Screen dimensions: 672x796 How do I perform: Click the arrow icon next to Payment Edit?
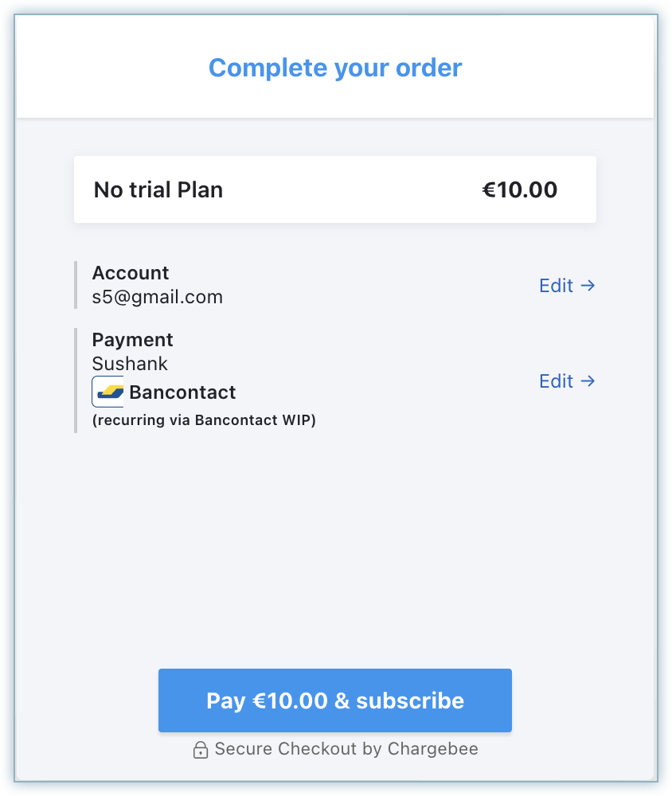[588, 381]
